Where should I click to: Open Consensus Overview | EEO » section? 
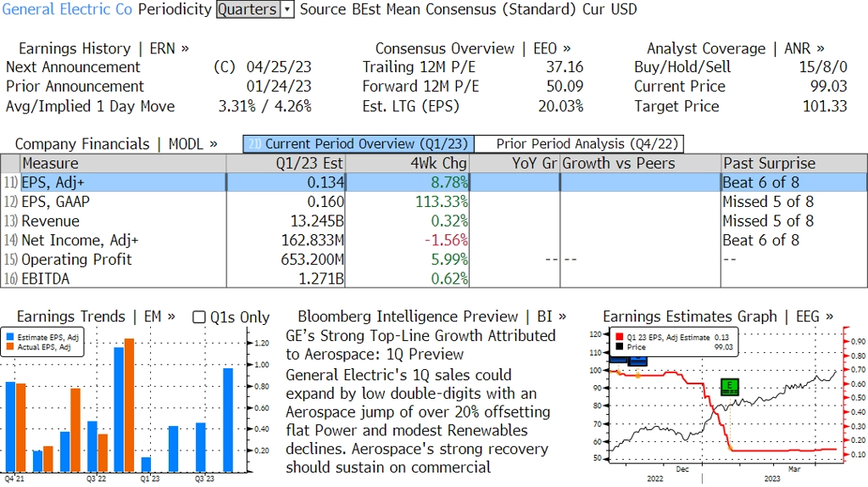point(473,48)
